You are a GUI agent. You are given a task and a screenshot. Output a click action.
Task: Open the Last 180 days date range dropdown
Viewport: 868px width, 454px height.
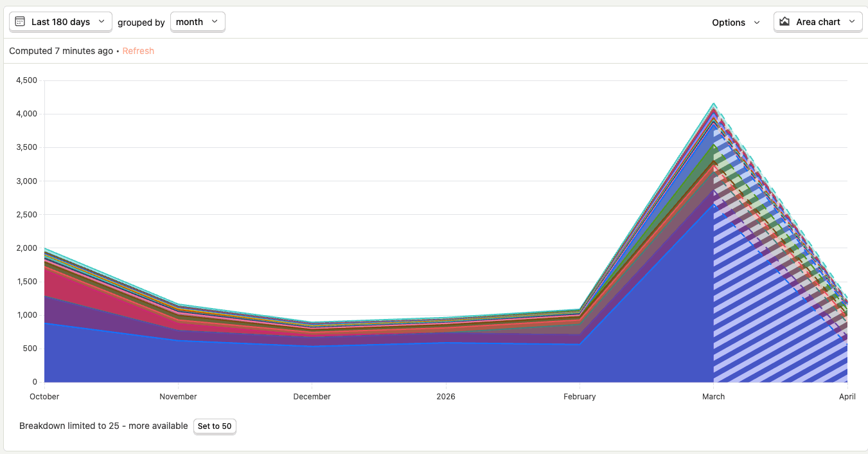coord(60,22)
